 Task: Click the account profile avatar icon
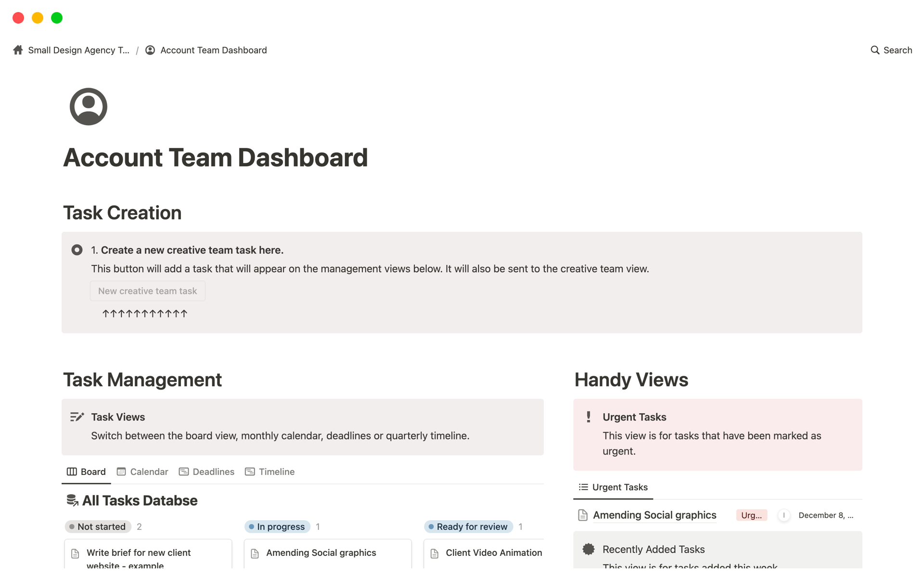coord(88,106)
